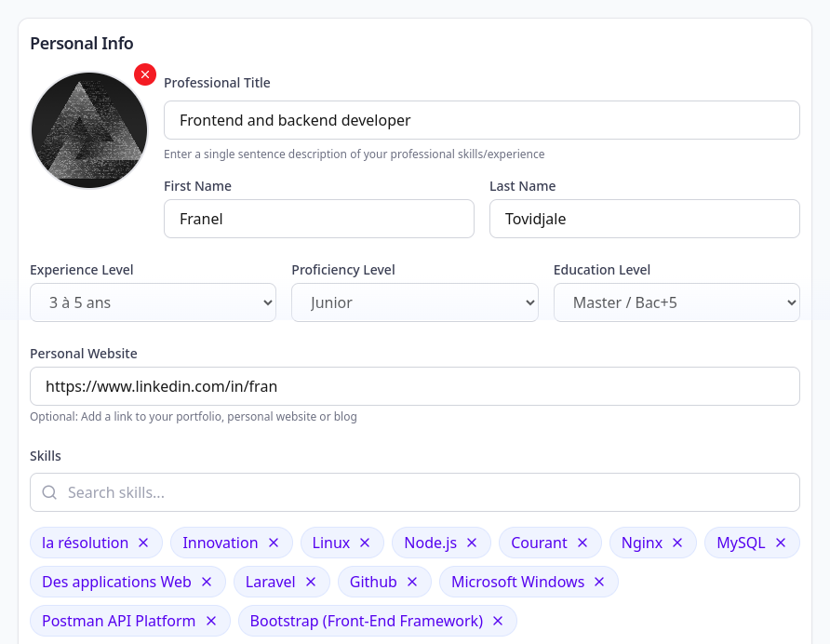Delete the Postman API Platform tag

tap(211, 621)
